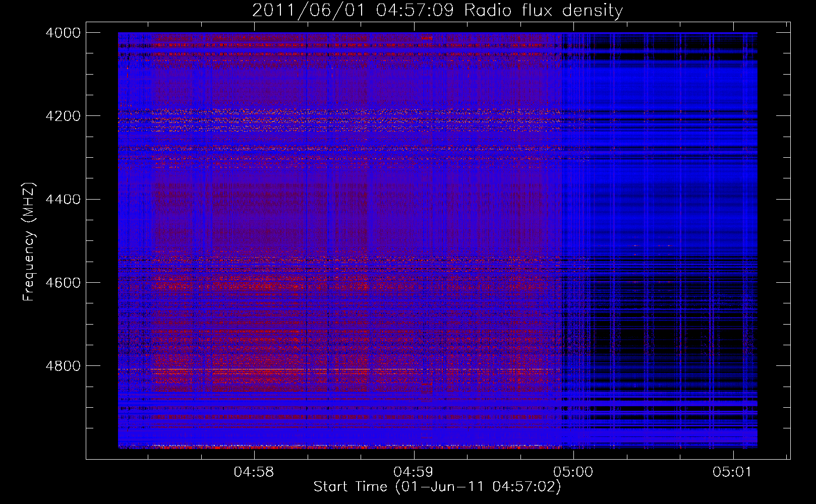Click the 4200 frequency tick label
The height and width of the screenshot is (504, 816).
tap(63, 116)
